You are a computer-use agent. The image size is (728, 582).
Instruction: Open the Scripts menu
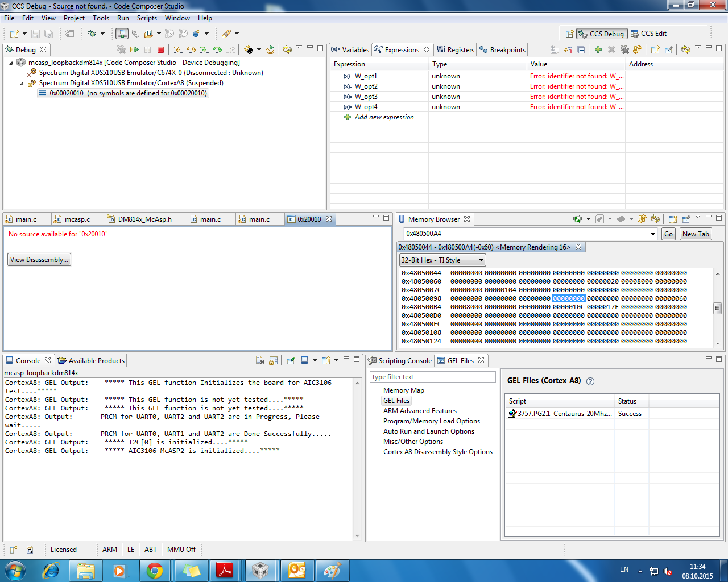pos(147,18)
